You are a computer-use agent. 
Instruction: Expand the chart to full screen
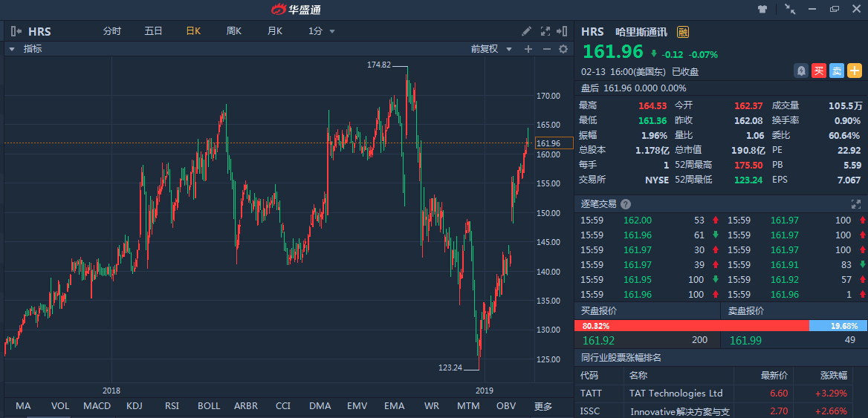545,31
